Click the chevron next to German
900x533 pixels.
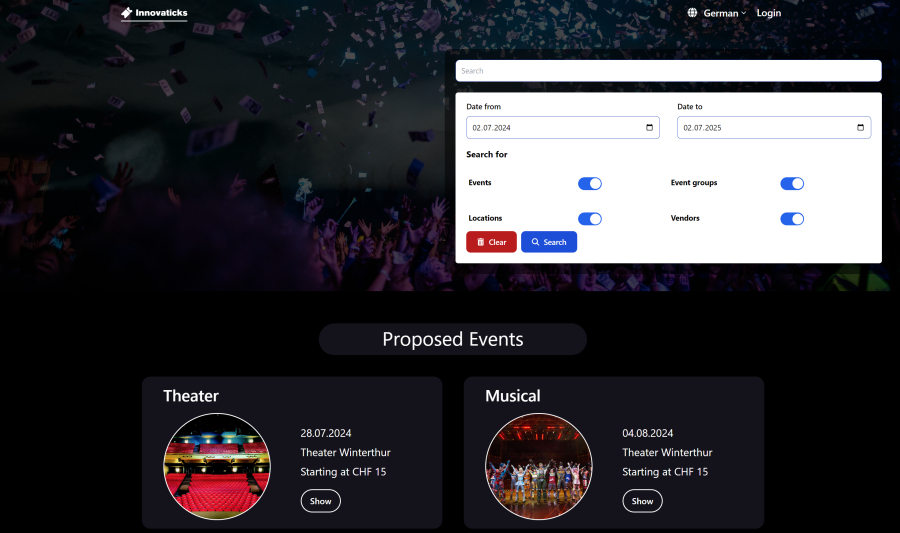[x=744, y=13]
